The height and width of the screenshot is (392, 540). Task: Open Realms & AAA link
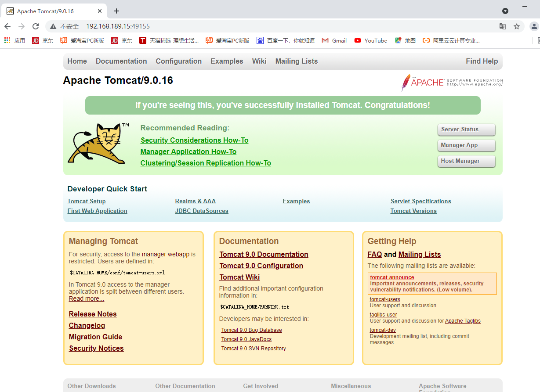(x=196, y=201)
